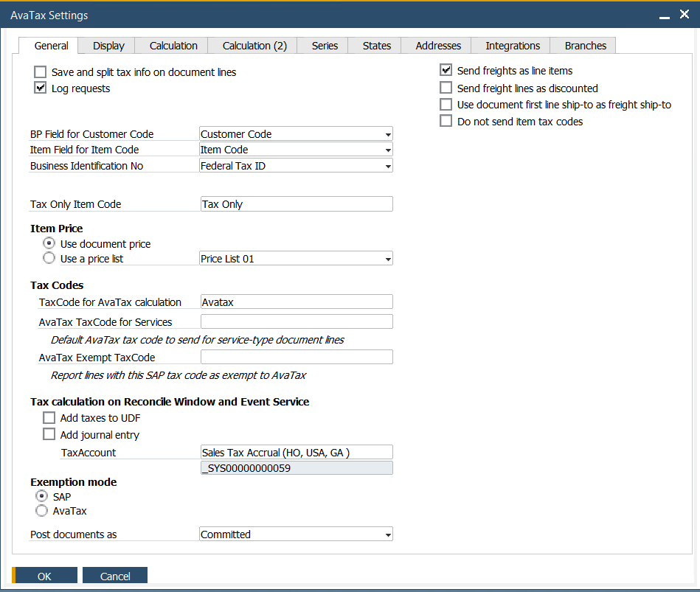Uncheck the Log requests checkbox
Image resolution: width=700 pixels, height=592 pixels.
coord(40,88)
